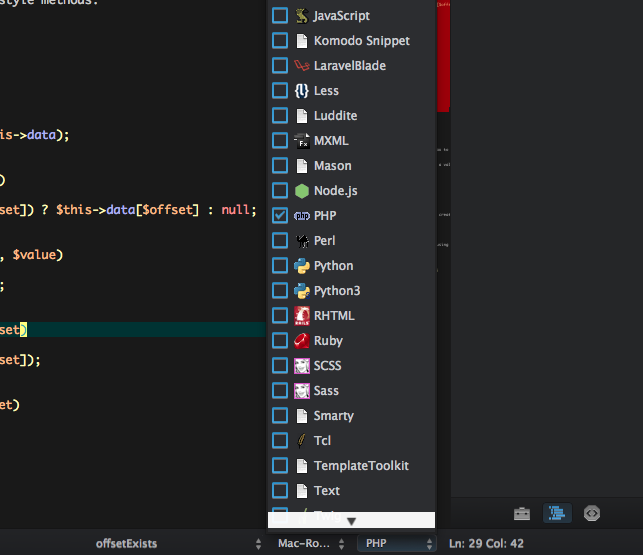Toggle the highlighted code outline panel icon
Image resolution: width=643 pixels, height=555 pixels.
click(x=557, y=513)
